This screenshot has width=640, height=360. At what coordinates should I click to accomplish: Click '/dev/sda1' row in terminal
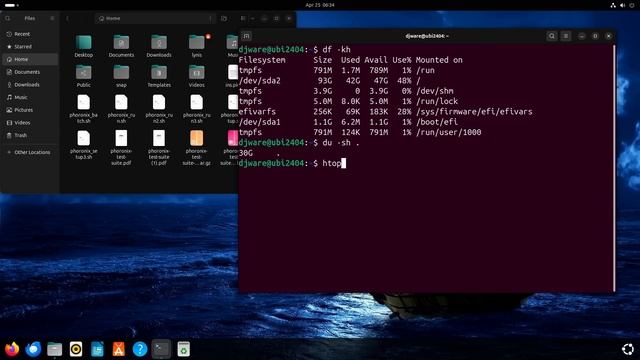(x=348, y=122)
